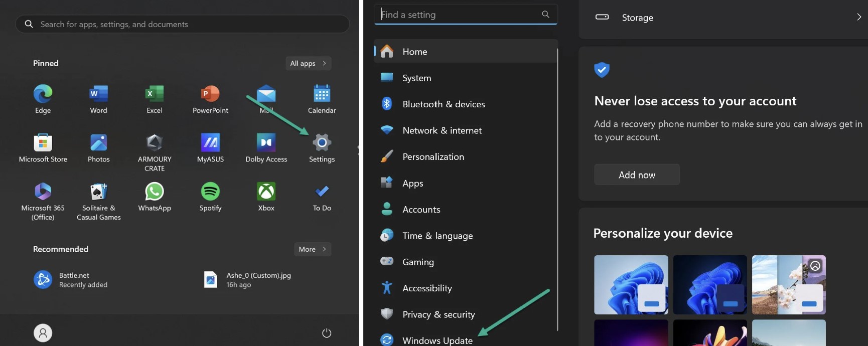Open System settings category
Image resolution: width=868 pixels, height=346 pixels.
click(x=466, y=78)
